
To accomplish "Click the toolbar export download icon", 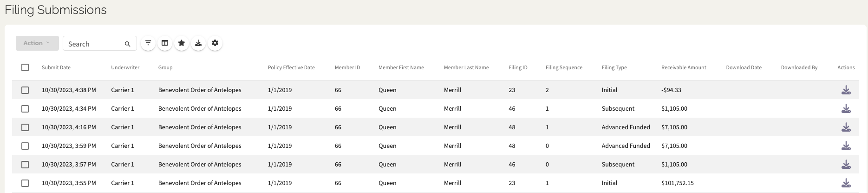I will pos(198,43).
